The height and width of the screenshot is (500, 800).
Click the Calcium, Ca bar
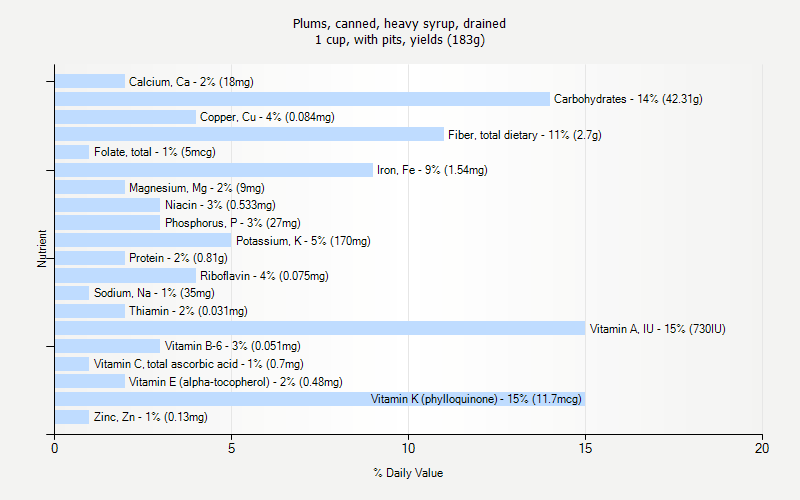90,81
